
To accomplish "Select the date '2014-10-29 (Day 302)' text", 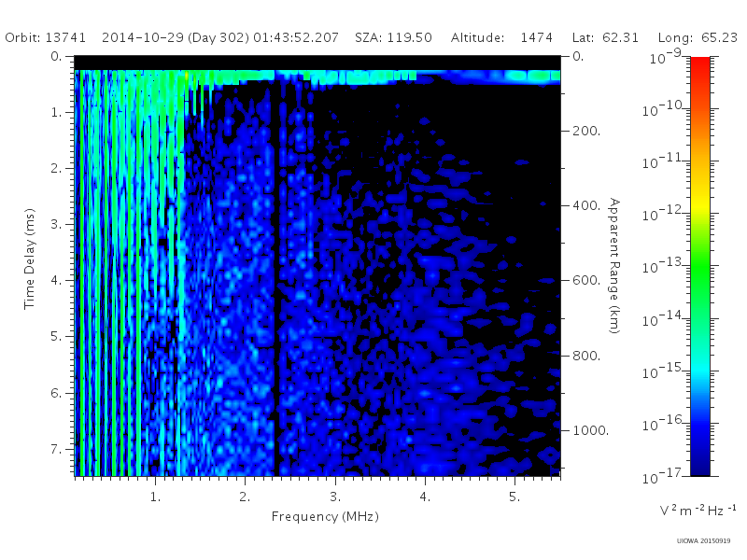I will (176, 37).
